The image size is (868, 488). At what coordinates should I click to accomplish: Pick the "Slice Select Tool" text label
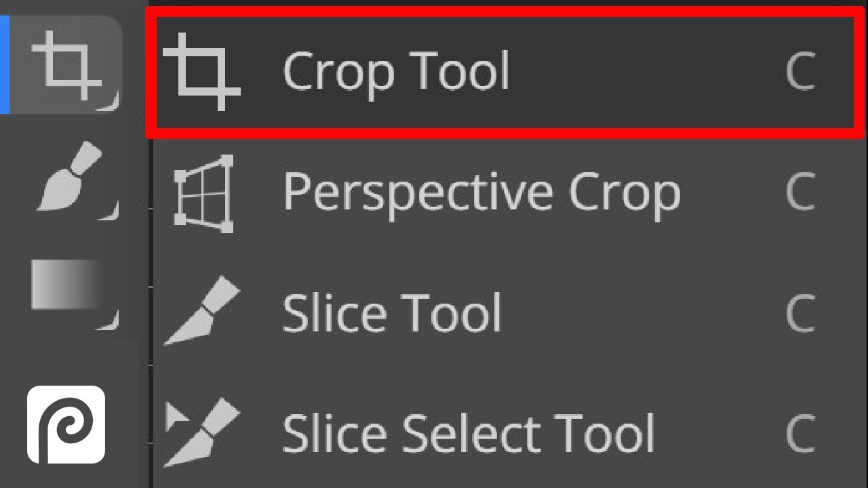pyautogui.click(x=468, y=434)
